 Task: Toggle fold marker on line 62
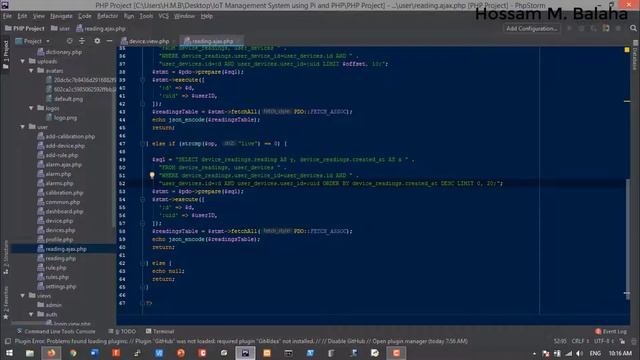(142, 263)
